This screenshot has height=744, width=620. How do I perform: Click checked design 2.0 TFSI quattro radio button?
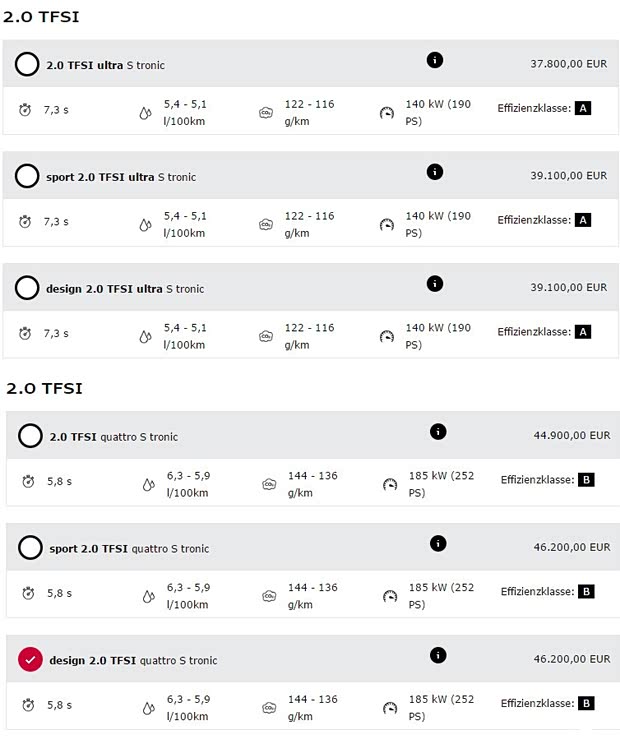tap(31, 661)
